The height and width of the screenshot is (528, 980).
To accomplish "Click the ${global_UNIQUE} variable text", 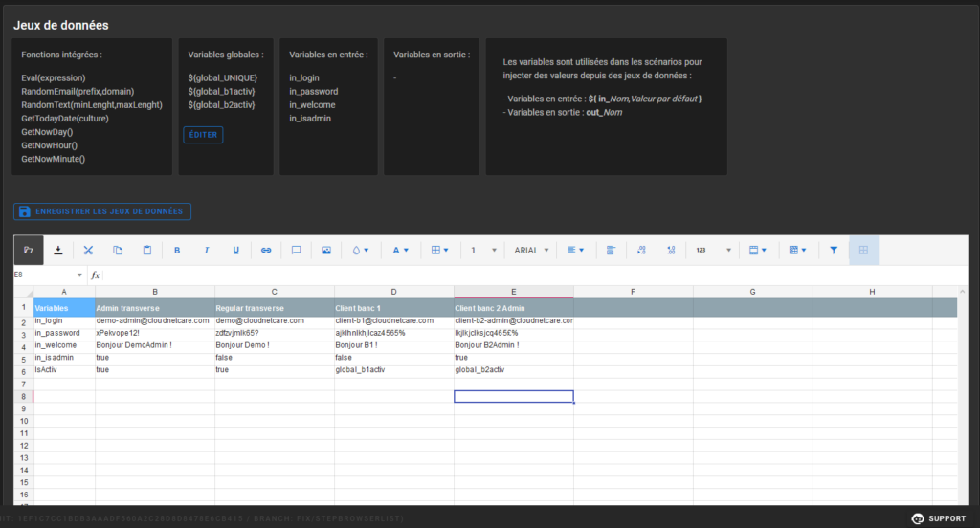I will 222,78.
